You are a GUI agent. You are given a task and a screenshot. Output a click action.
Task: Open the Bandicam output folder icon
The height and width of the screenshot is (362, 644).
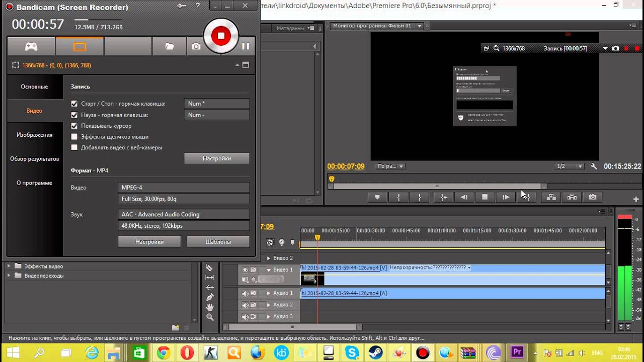tap(170, 46)
